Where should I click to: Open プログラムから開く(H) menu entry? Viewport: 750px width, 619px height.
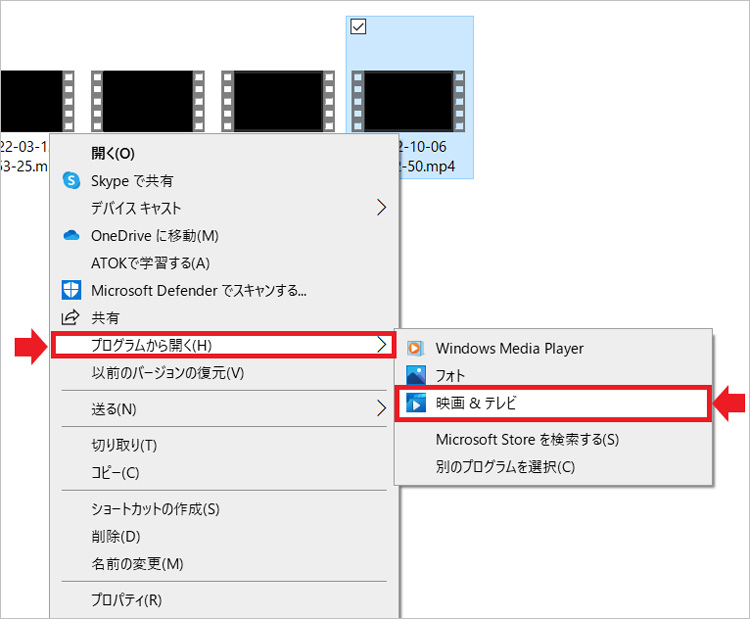pos(223,344)
